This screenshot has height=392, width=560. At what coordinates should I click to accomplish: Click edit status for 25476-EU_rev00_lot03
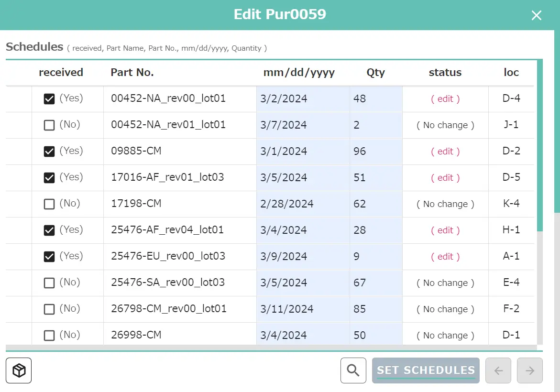click(445, 257)
